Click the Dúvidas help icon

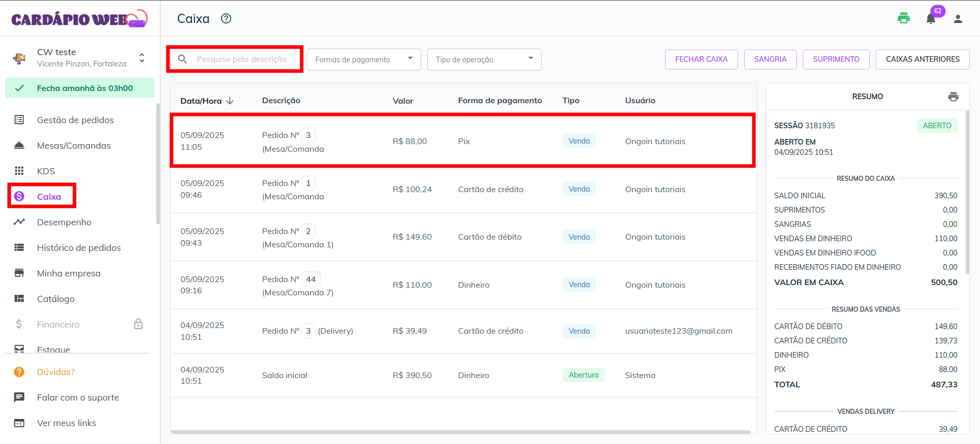[19, 372]
